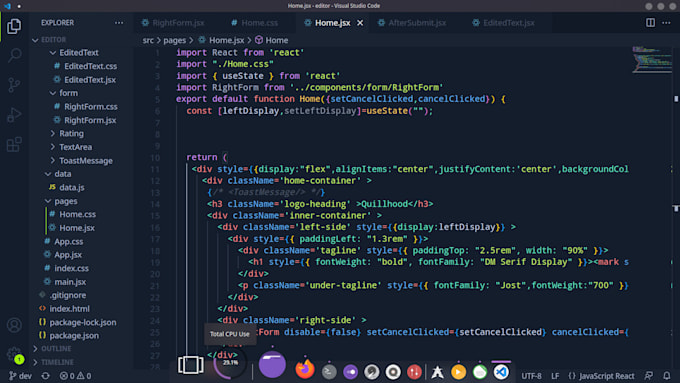Change UTF-8 file encoding
This screenshot has width=680, height=383.
coord(531,376)
